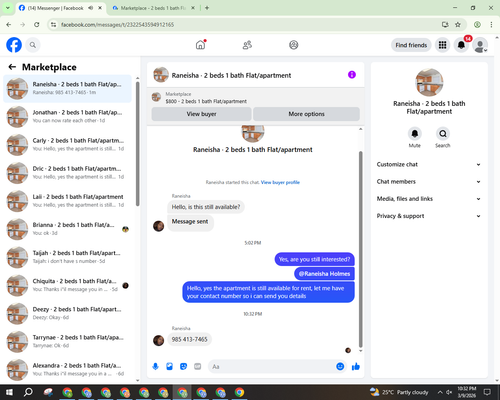Open the Alexandra conversation in list
Viewport: 500px width, 400px height.
[68, 370]
